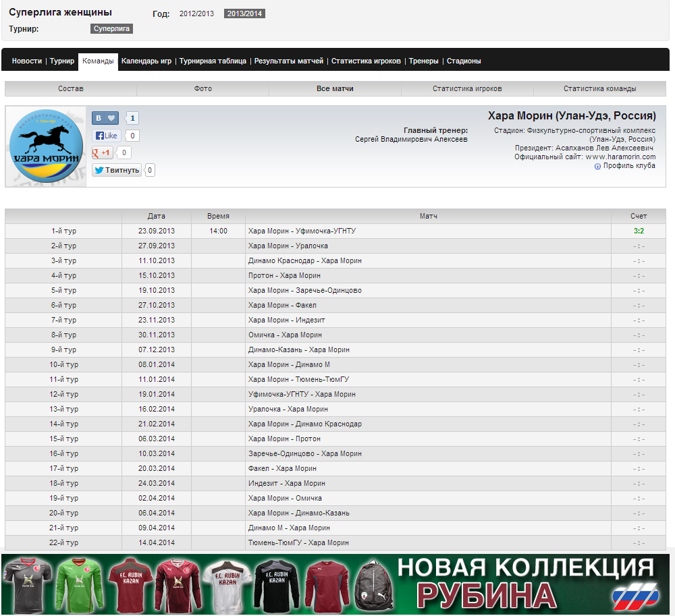Screen dimensions: 675x616
Task: Open match Хара Морин - Динамо-Казань
Action: [x=299, y=513]
